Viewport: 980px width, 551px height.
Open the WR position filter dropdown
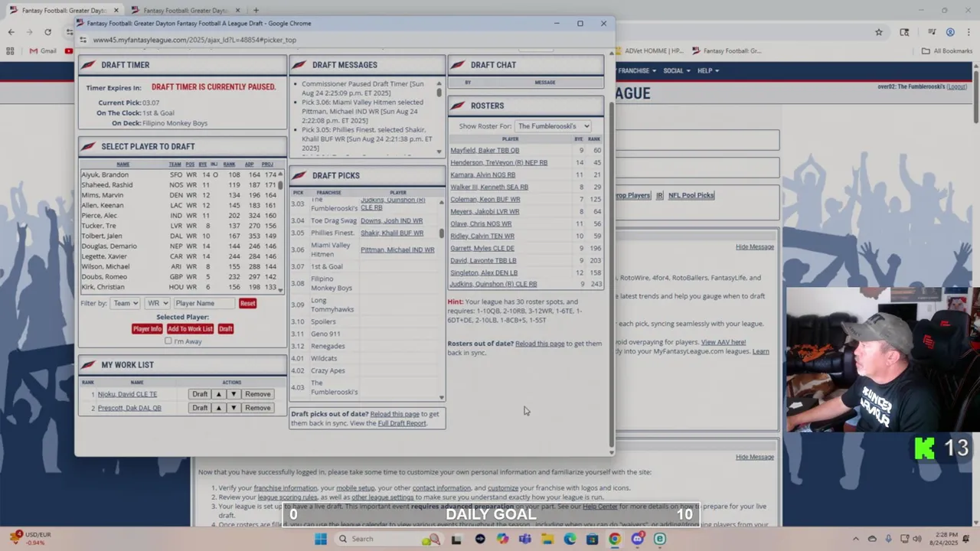[157, 303]
